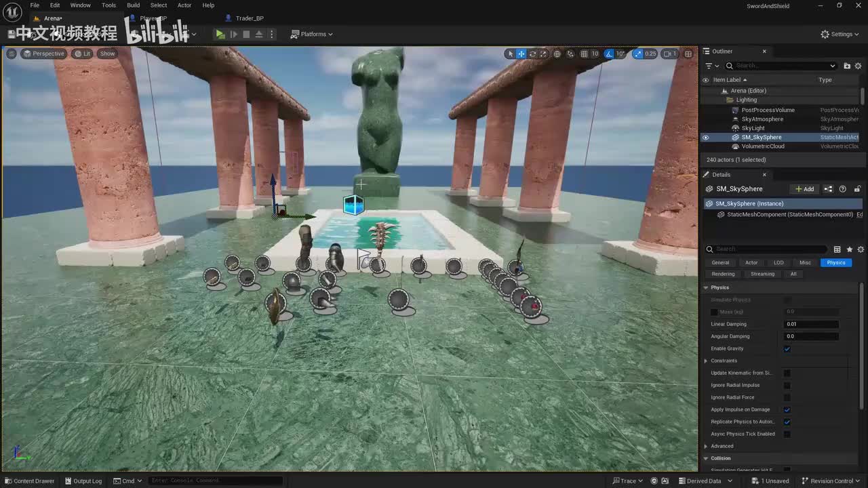The height and width of the screenshot is (488, 868).
Task: Open the Actor menu
Action: [184, 5]
